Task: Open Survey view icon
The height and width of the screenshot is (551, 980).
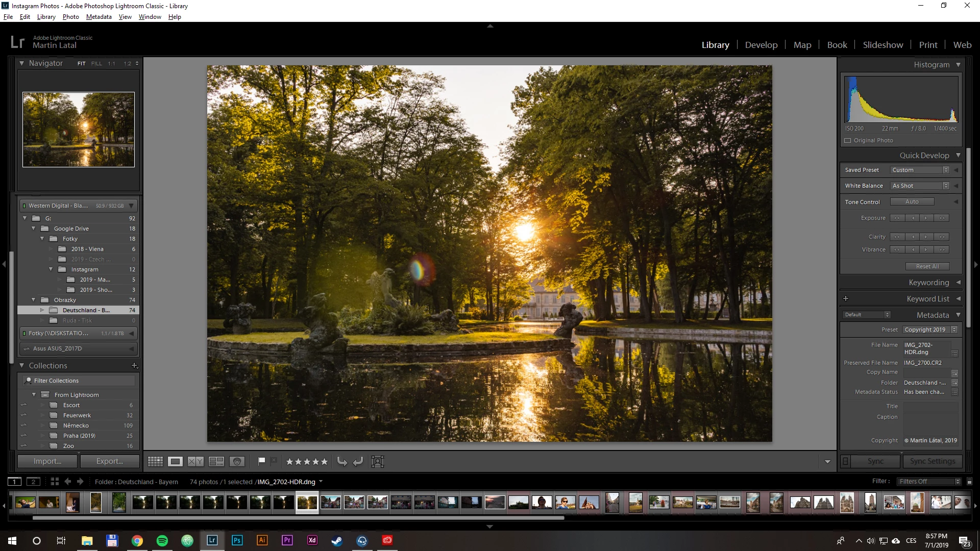Action: point(216,462)
